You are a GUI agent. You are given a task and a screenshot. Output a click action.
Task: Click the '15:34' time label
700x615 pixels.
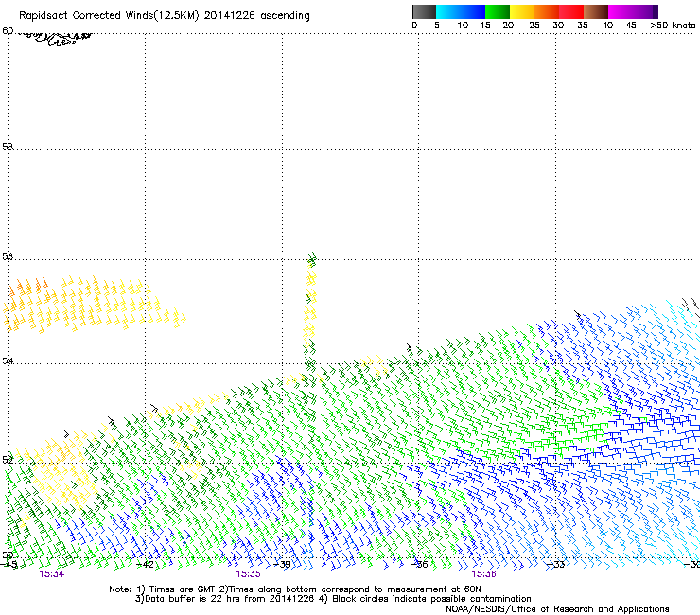coord(52,574)
